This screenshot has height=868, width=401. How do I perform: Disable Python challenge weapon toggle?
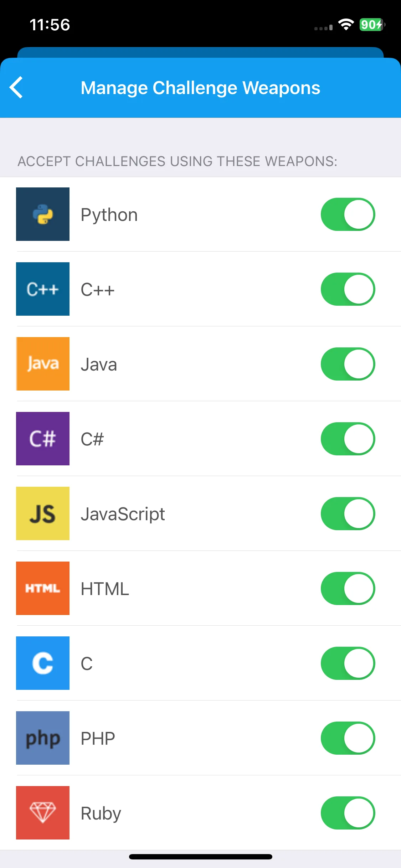point(348,214)
